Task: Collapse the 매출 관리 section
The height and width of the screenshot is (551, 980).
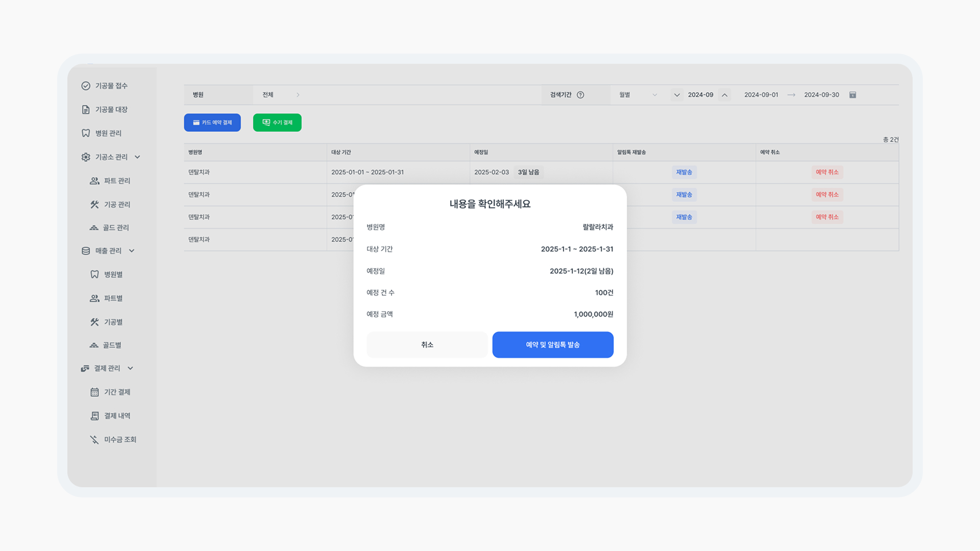Action: pyautogui.click(x=132, y=251)
